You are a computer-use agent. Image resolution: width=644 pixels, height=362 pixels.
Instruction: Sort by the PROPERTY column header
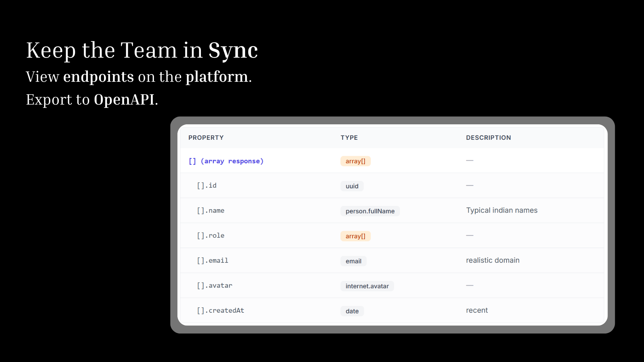click(206, 137)
